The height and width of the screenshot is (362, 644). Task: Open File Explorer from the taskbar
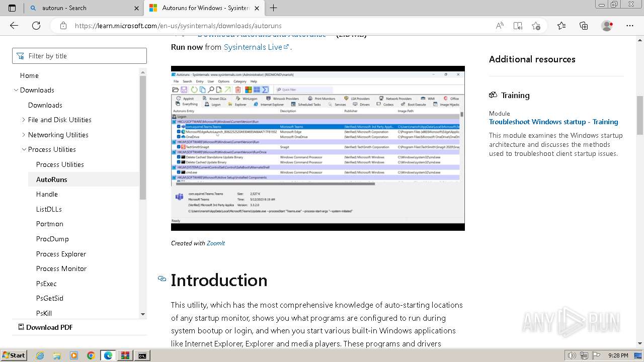[x=57, y=355]
